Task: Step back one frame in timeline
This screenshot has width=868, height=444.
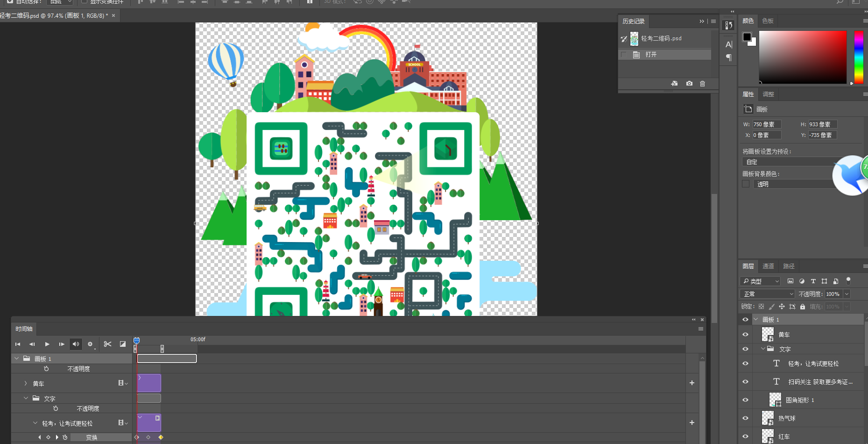Action: tap(32, 344)
